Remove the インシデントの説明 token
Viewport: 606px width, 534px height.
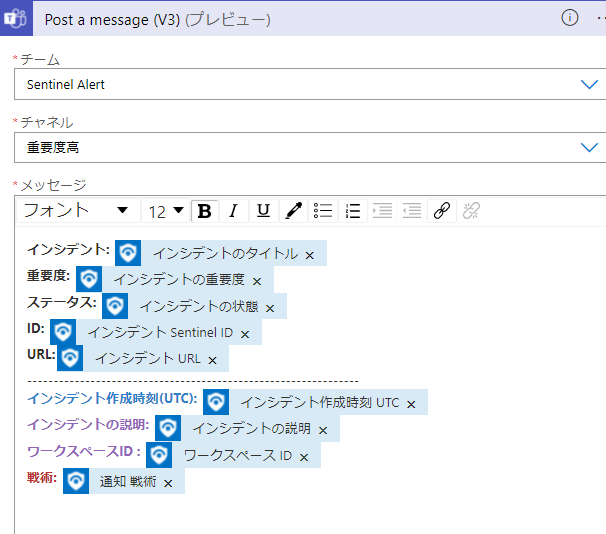[323, 430]
